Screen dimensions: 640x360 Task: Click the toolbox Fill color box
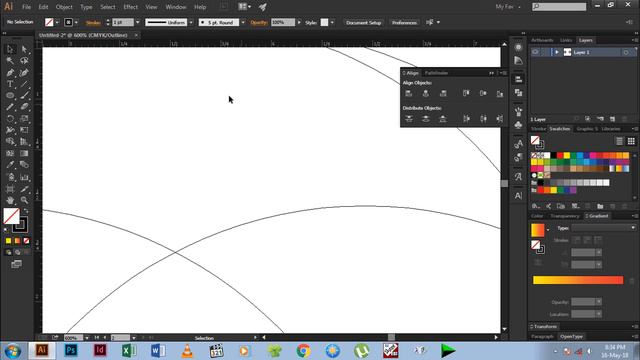[11, 216]
